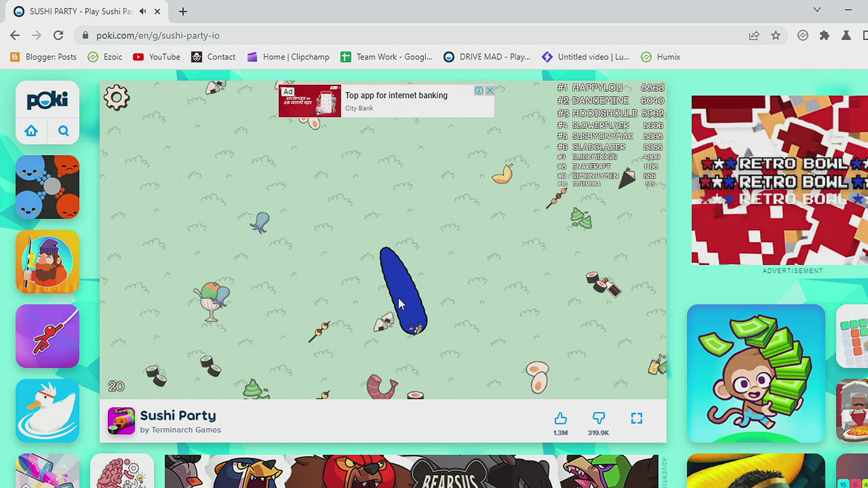Click the Top app for internet banking ad
The image size is (868, 488).
tap(387, 101)
